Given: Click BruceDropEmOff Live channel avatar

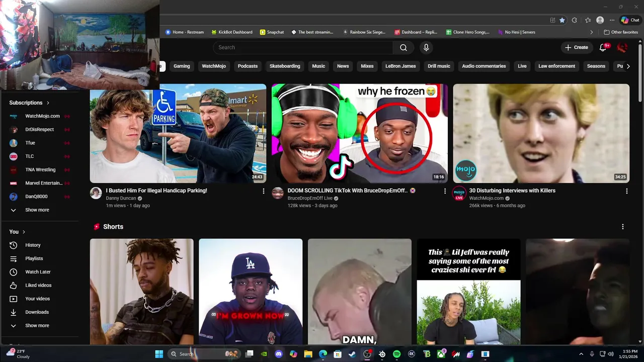Looking at the screenshot, I should click(x=278, y=193).
